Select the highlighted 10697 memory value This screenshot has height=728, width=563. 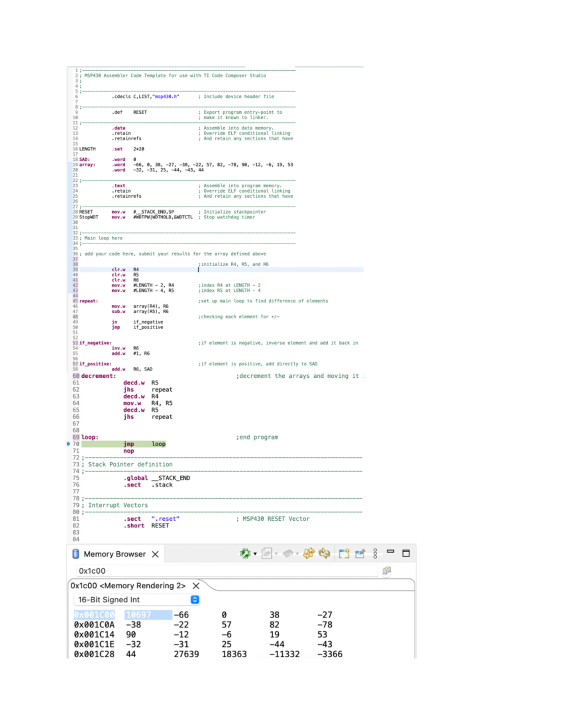click(148, 615)
